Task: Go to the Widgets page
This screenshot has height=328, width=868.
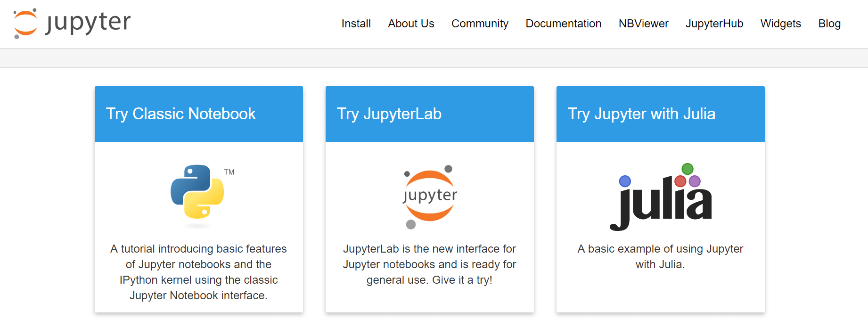Action: coord(781,24)
